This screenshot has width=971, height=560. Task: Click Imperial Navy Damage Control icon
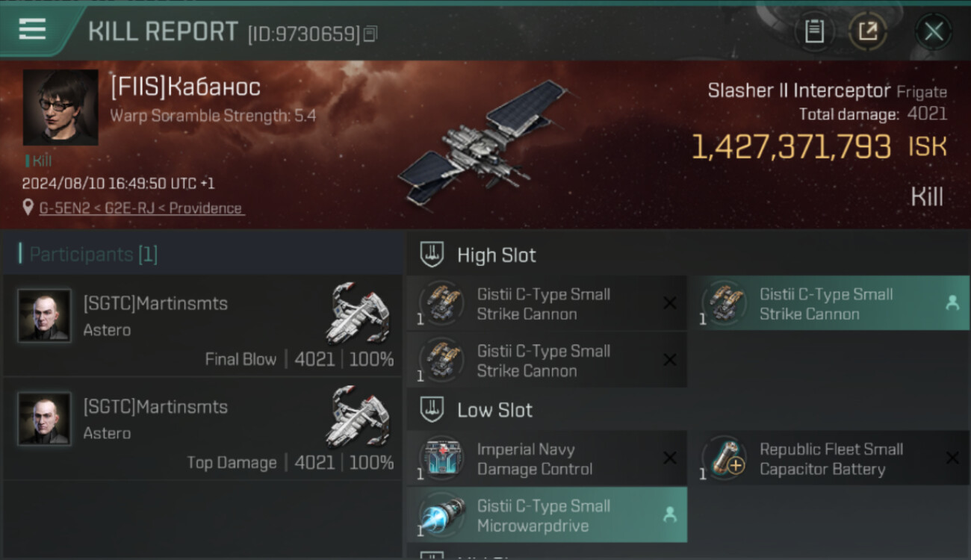coord(441,458)
